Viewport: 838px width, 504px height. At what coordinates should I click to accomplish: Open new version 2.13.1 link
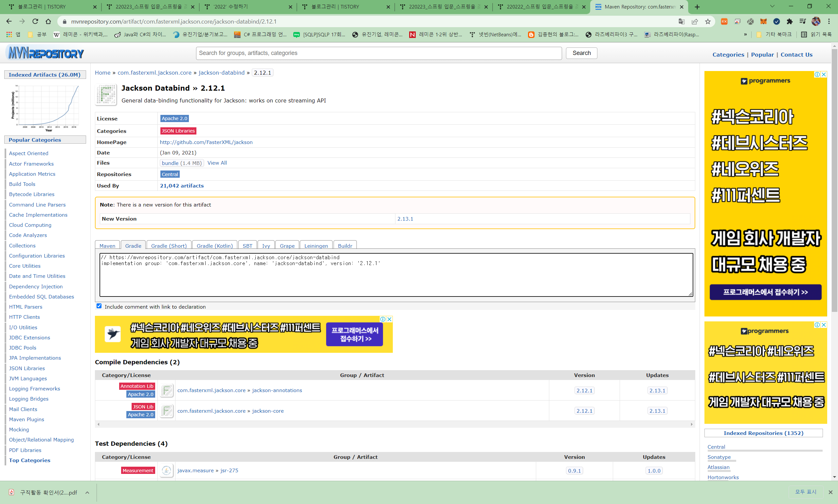tap(405, 219)
